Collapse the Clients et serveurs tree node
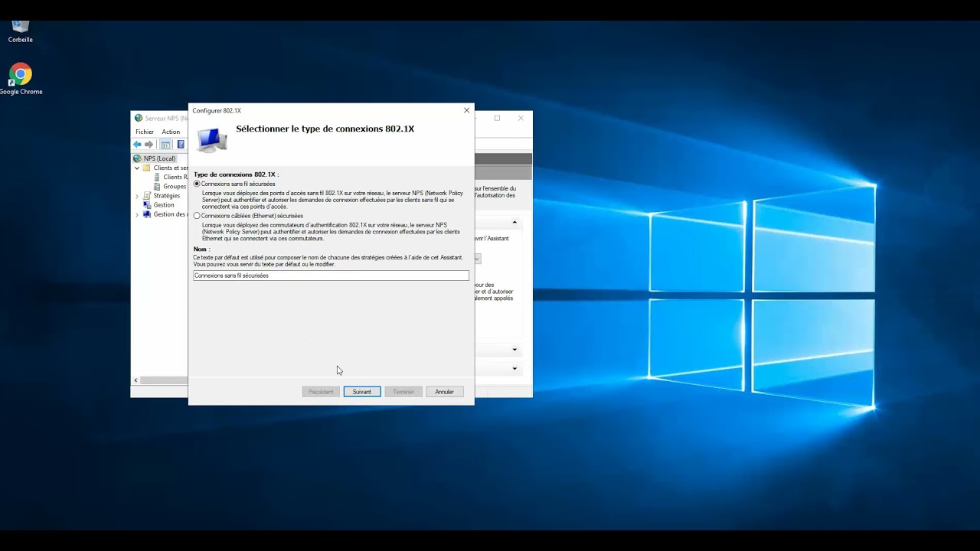This screenshot has width=980, height=551. [137, 168]
